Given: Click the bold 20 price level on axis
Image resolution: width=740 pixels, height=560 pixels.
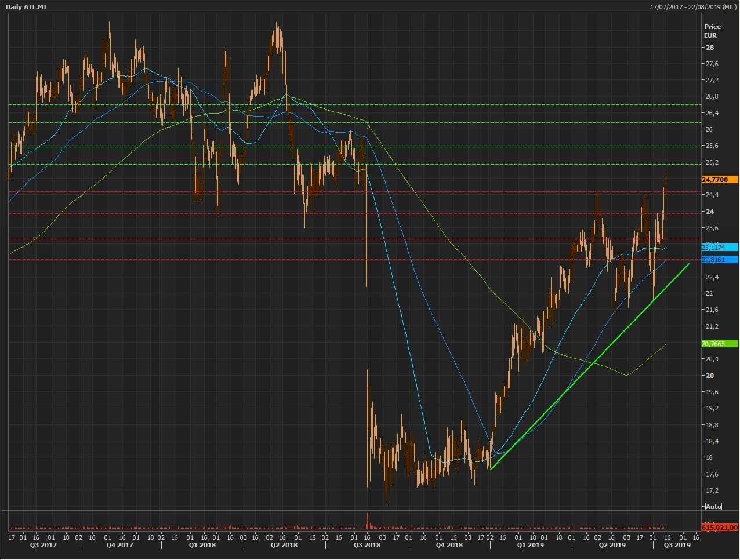Looking at the screenshot, I should (710, 376).
